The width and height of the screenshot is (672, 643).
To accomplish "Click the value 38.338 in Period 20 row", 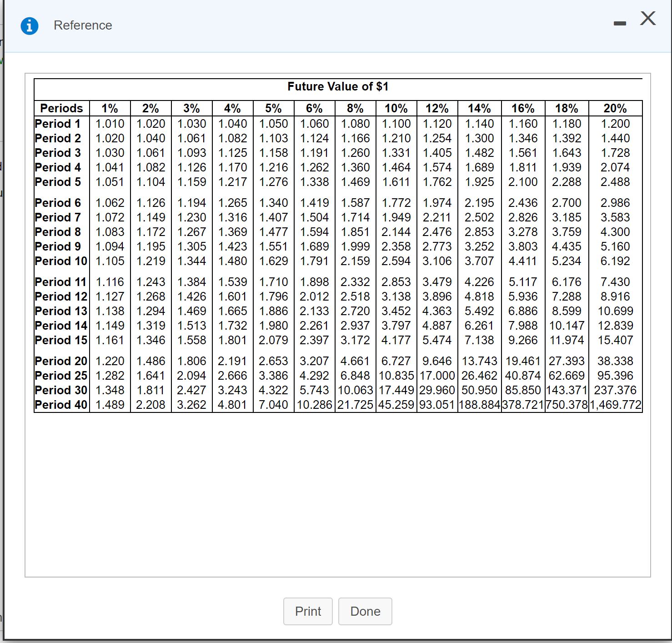I will point(615,361).
